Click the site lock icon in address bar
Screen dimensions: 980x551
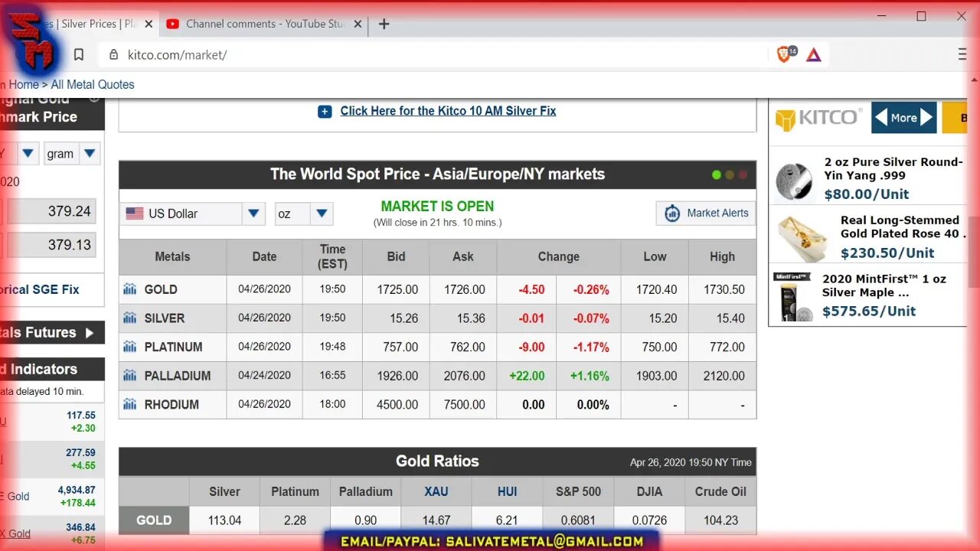[114, 55]
